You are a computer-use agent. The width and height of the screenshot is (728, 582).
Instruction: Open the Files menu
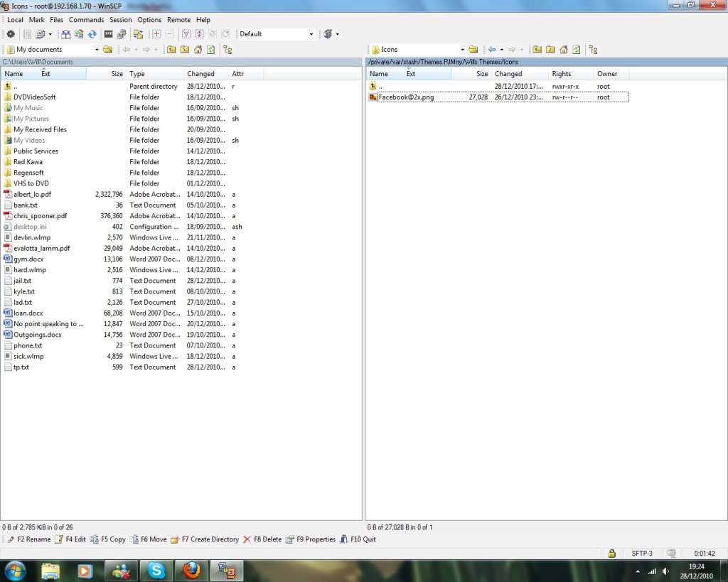56,19
